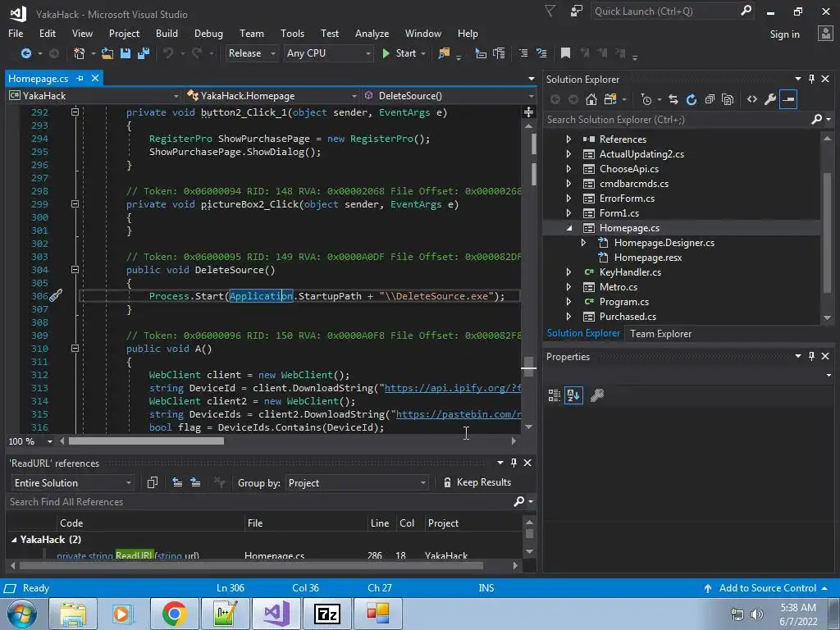Save the current file with Save icon
Image resolution: width=840 pixels, height=630 pixels.
126,53
